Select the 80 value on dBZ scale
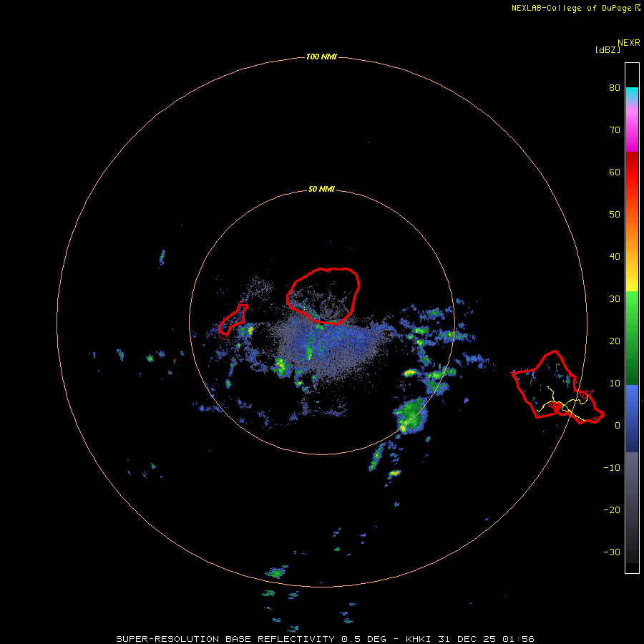 [615, 87]
